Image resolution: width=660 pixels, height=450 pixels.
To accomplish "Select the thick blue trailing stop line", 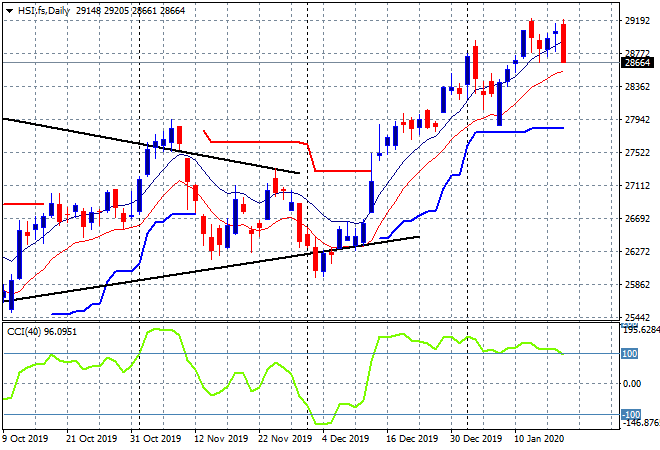I will click(501, 132).
